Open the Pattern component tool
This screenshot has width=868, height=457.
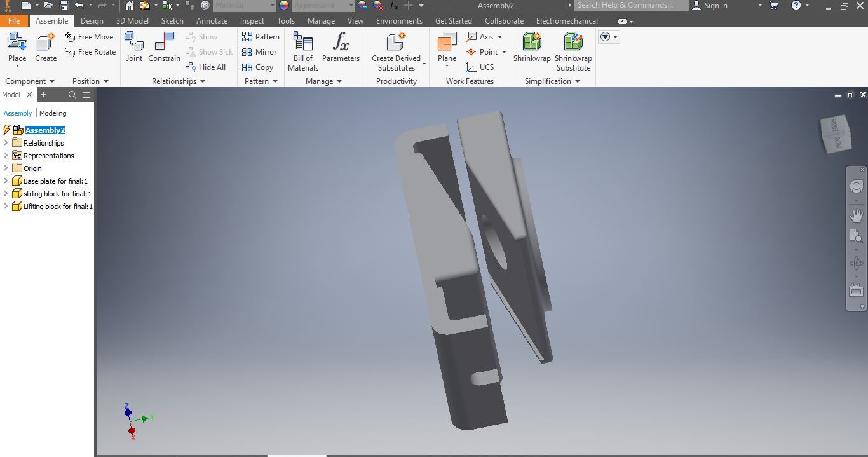coord(261,37)
